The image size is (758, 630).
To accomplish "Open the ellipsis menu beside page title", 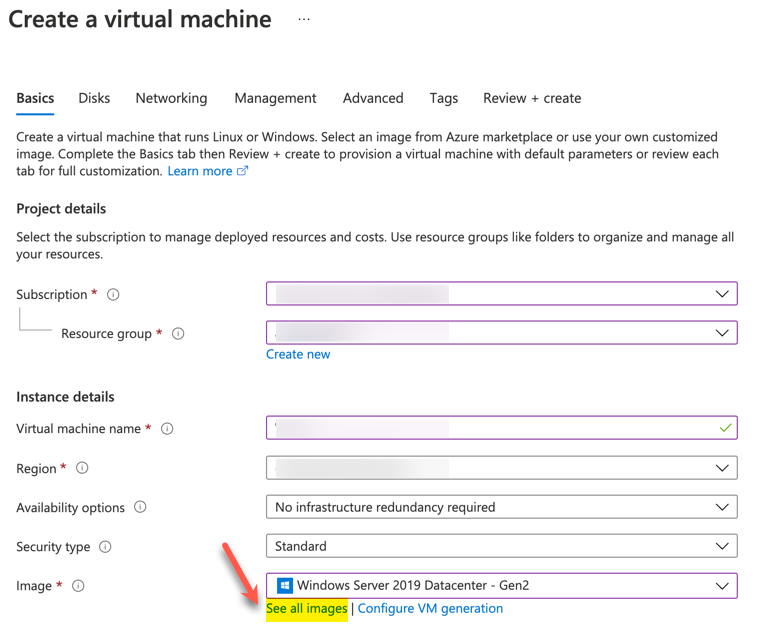I will [304, 19].
